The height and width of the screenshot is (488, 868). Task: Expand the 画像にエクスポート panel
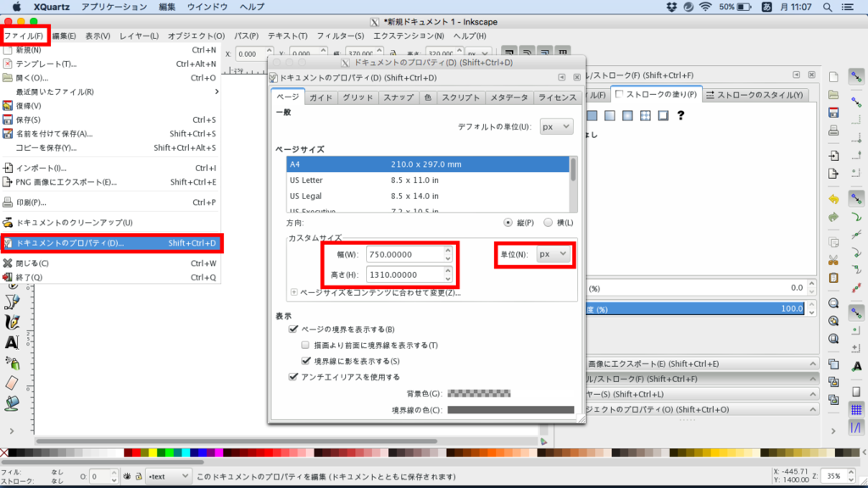tap(702, 363)
